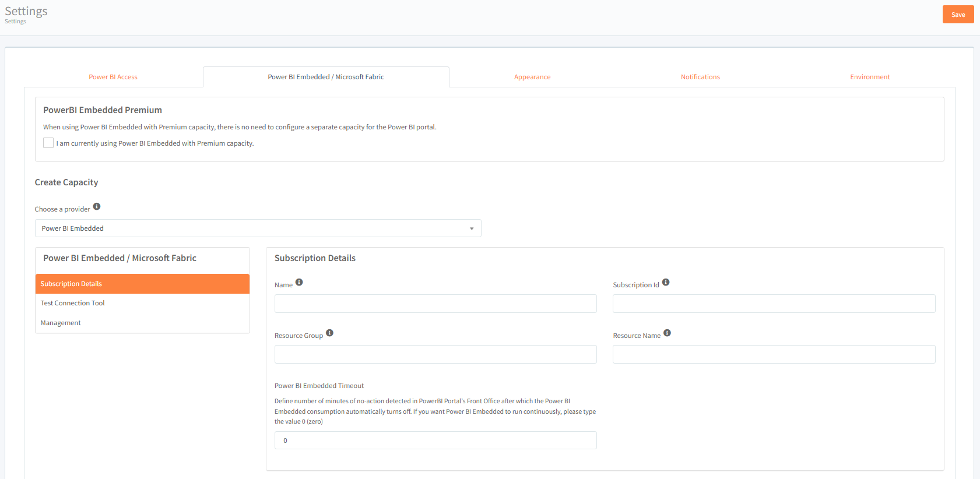Screen dimensions: 980x479
Task: Click the Name input field
Action: click(x=435, y=304)
